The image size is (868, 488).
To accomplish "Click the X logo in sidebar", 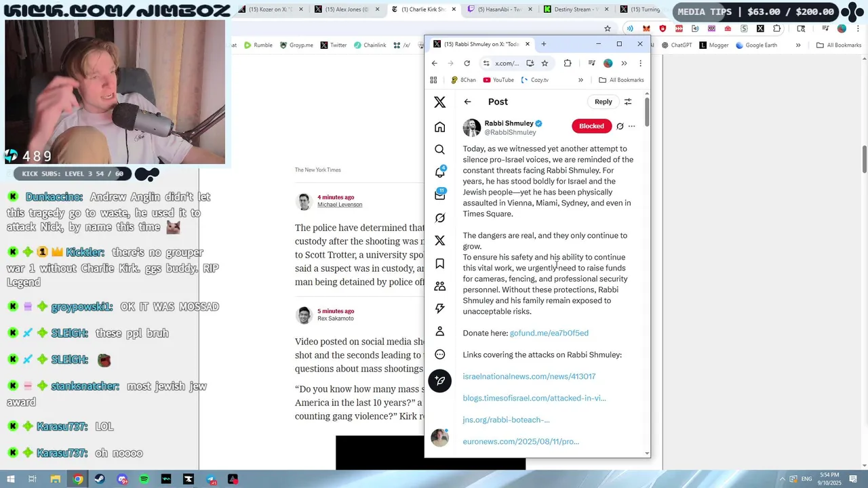I will click(x=439, y=102).
